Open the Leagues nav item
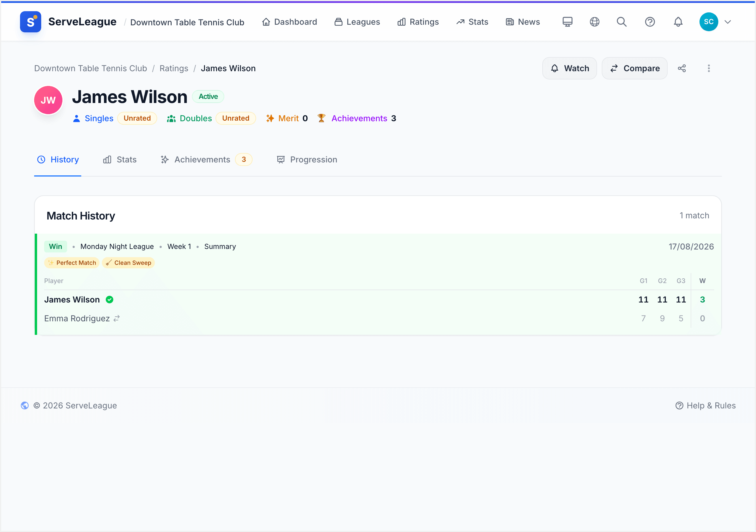Image resolution: width=756 pixels, height=532 pixels. click(357, 22)
